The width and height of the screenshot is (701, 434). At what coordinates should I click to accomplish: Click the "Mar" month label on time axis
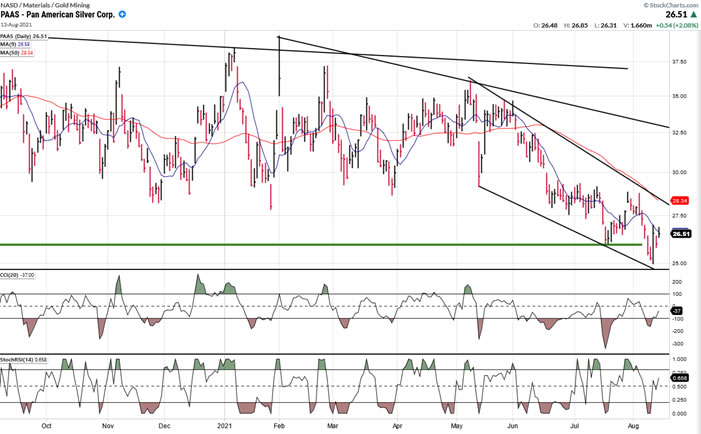point(332,426)
